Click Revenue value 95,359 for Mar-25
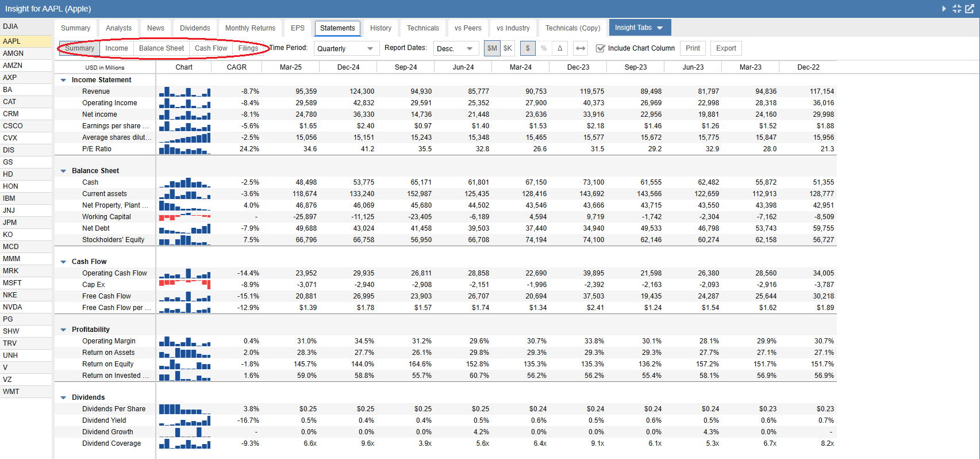Image resolution: width=980 pixels, height=459 pixels. pos(306,91)
